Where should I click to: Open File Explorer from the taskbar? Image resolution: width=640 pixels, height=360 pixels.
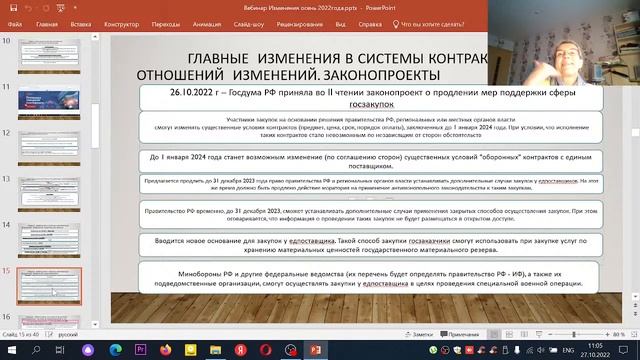pos(216,350)
